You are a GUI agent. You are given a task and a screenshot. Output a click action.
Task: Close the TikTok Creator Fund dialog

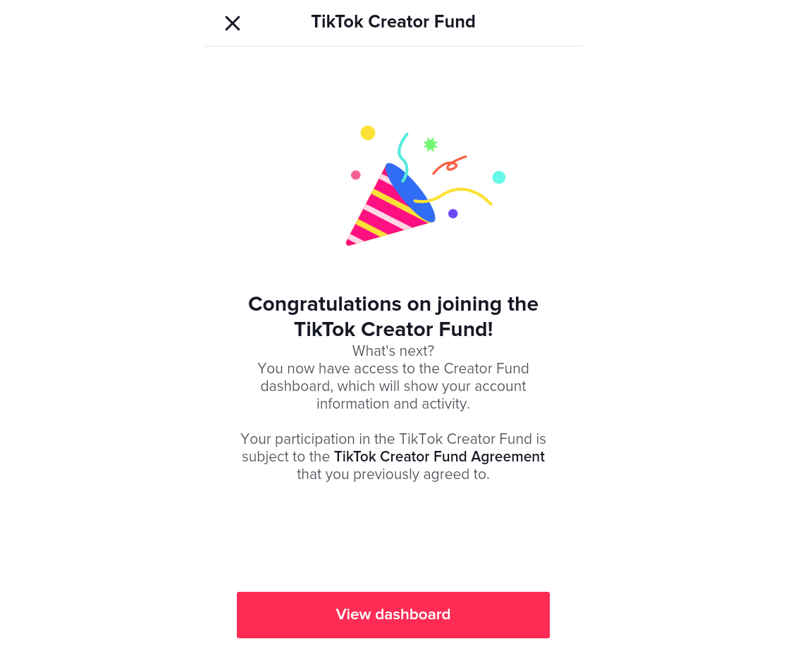pyautogui.click(x=233, y=23)
